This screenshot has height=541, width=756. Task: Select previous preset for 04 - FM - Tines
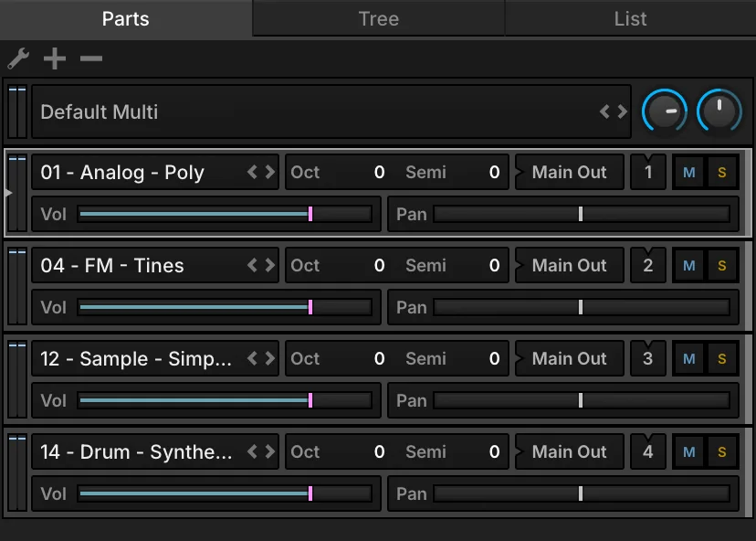(252, 265)
